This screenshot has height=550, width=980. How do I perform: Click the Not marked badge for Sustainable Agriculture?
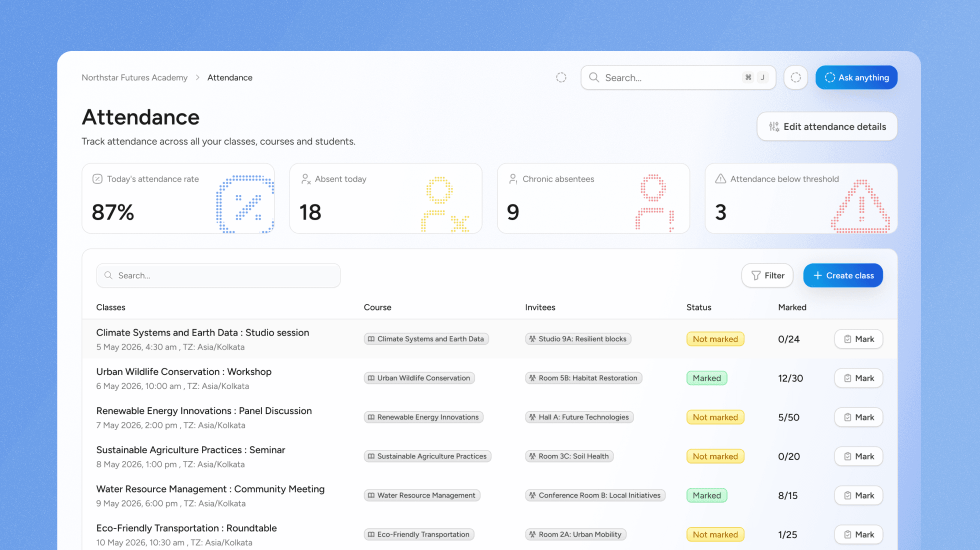coord(715,456)
